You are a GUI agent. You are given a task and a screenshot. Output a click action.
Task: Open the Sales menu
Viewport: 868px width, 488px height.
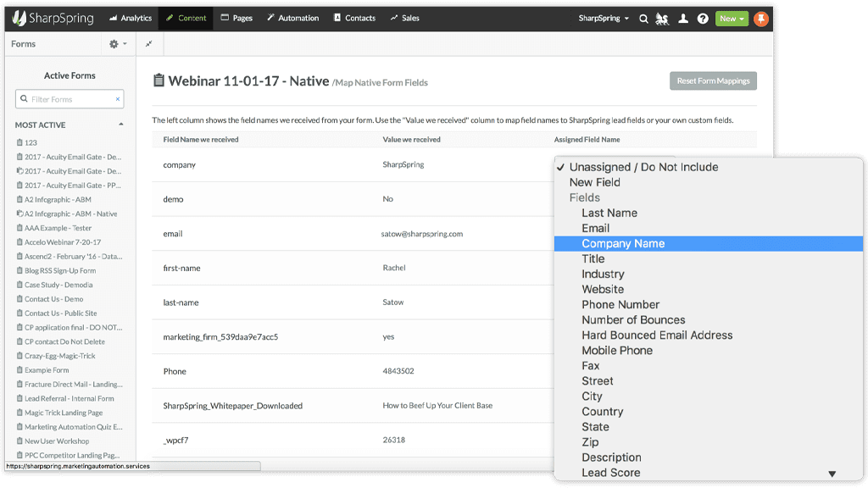404,19
